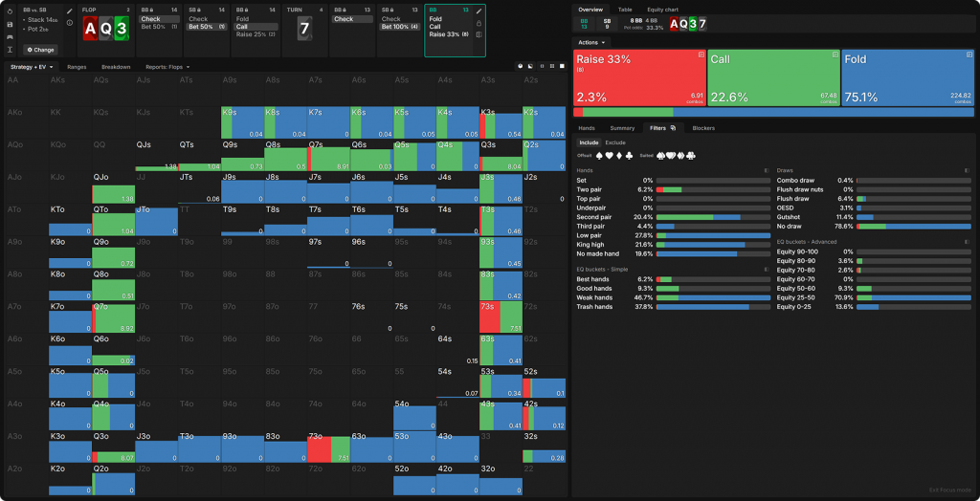Viewport: 980px width, 501px height.
Task: Open the Actions dropdown menu
Action: point(590,43)
